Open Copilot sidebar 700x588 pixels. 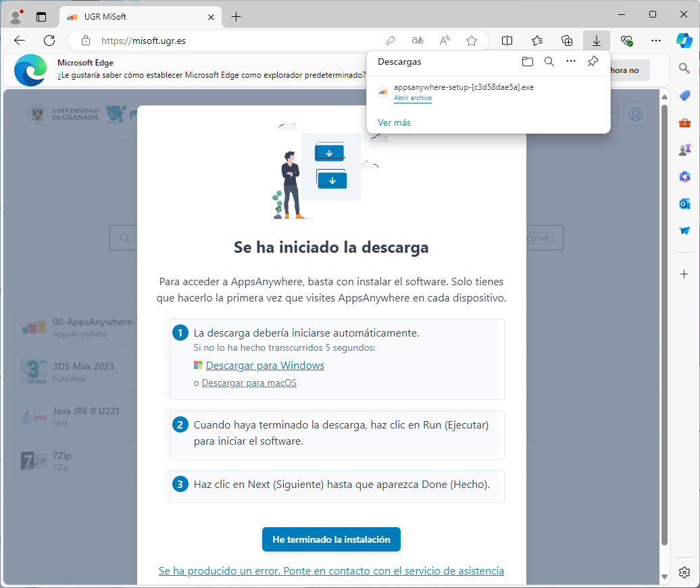coord(684,41)
